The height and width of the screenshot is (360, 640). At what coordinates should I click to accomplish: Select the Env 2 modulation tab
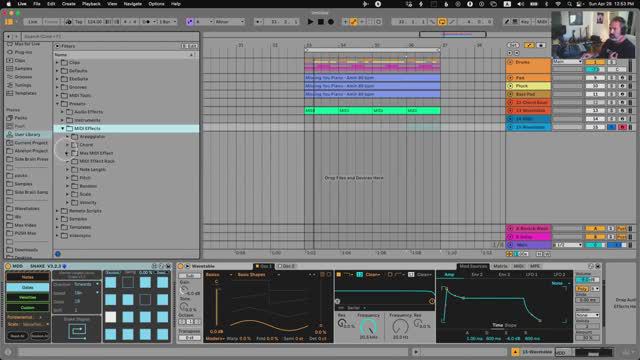click(477, 275)
